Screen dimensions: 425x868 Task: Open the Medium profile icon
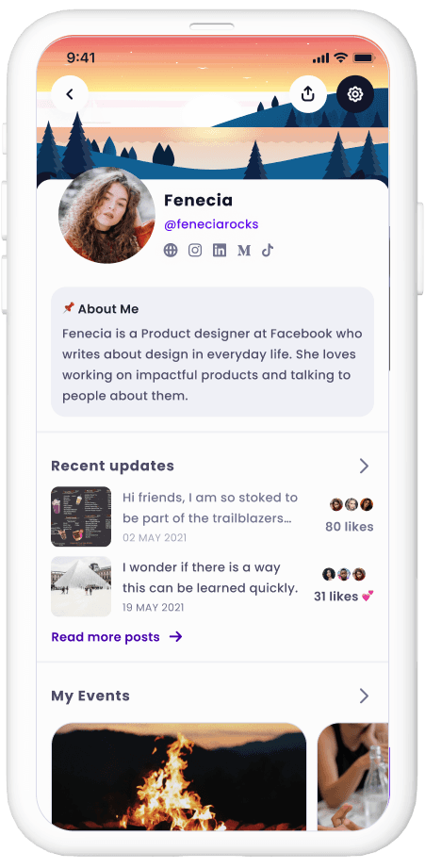[x=244, y=250]
